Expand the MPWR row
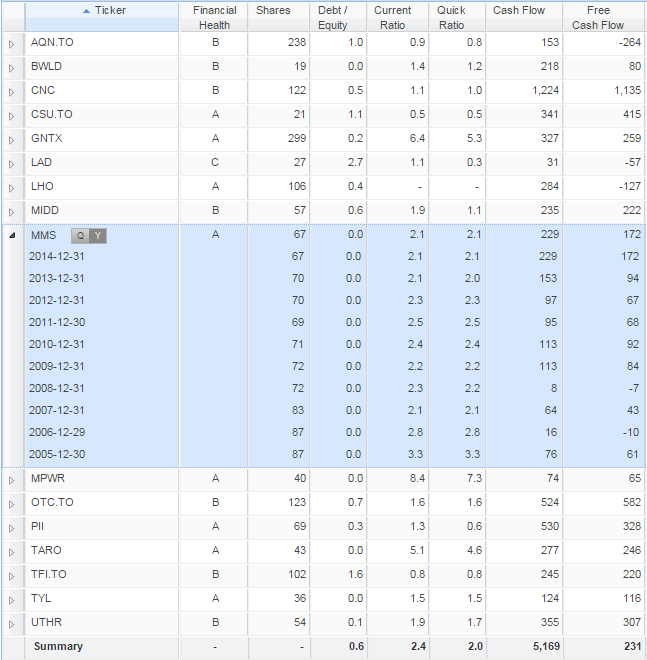 pos(12,480)
